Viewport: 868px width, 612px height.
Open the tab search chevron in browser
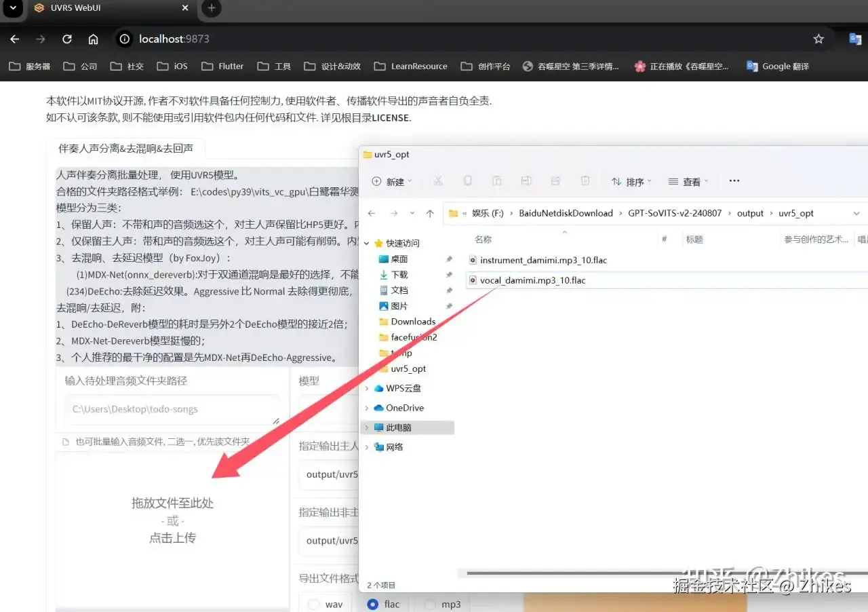pyautogui.click(x=13, y=8)
